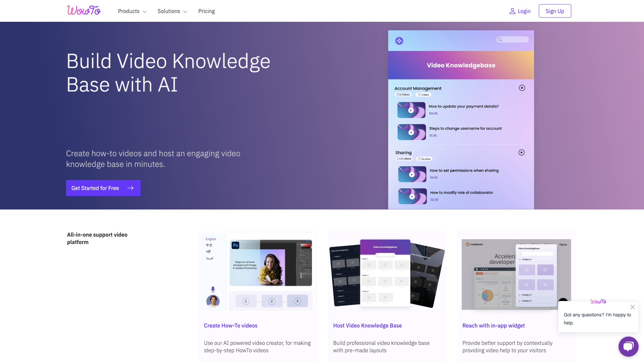Click the search magnifier in the knowledge base mockup
This screenshot has width=644, height=362.
tap(500, 39)
